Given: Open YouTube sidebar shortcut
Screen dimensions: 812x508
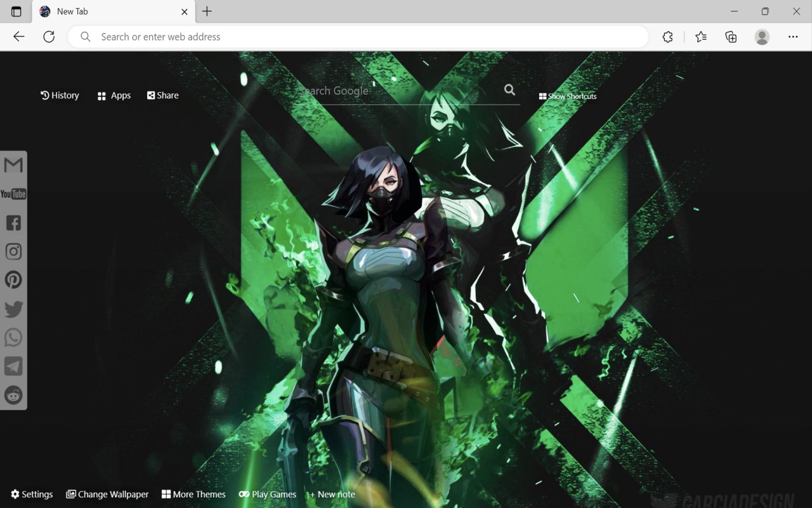Looking at the screenshot, I should 13,194.
